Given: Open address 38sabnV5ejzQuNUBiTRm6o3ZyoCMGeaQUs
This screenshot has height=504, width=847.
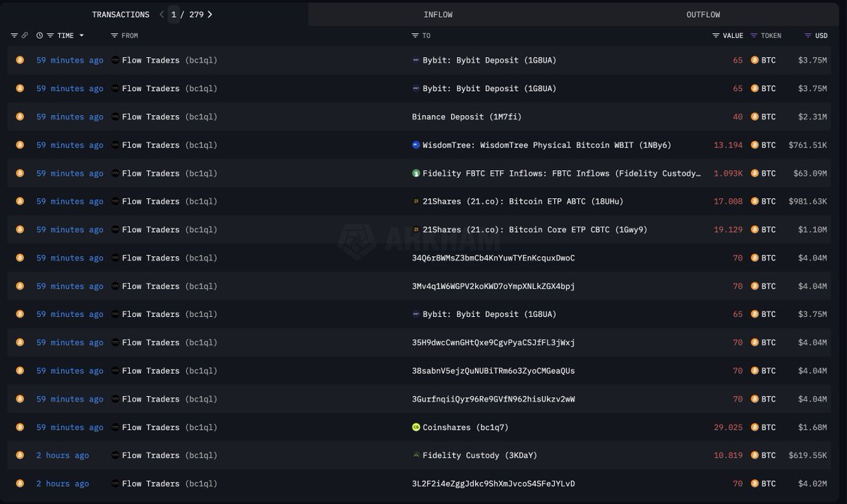Looking at the screenshot, I should coord(493,371).
